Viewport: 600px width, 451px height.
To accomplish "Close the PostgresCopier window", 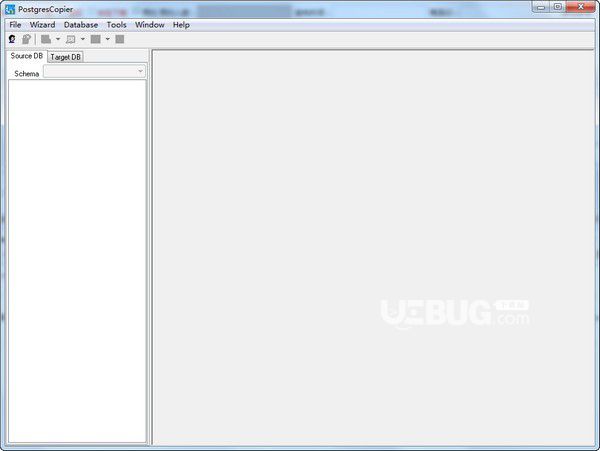I will coord(580,7).
